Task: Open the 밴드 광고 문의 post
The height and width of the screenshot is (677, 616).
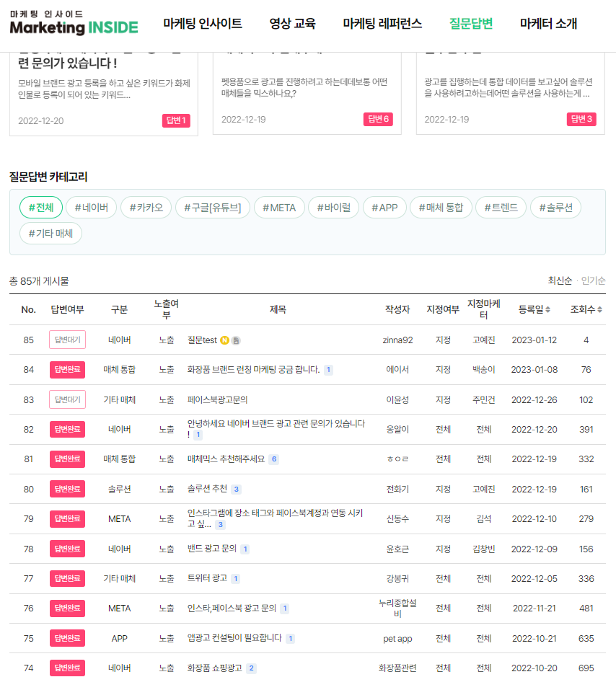Action: click(212, 549)
